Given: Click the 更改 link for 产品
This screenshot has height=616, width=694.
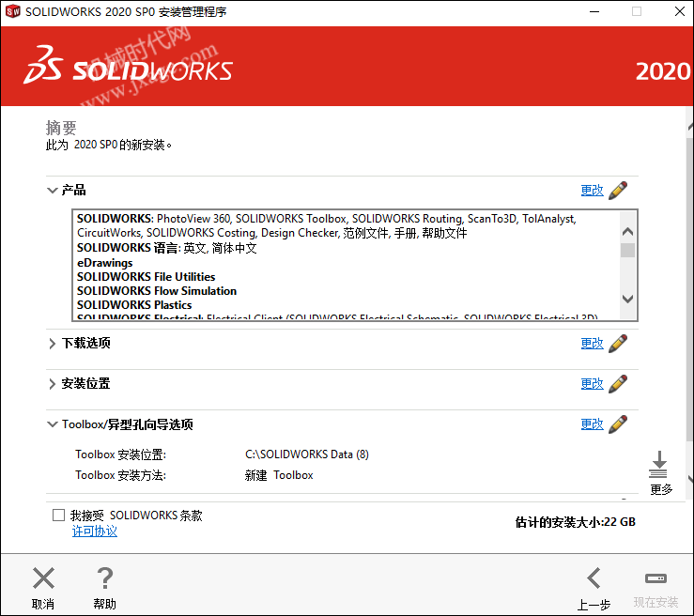Looking at the screenshot, I should pos(592,191).
